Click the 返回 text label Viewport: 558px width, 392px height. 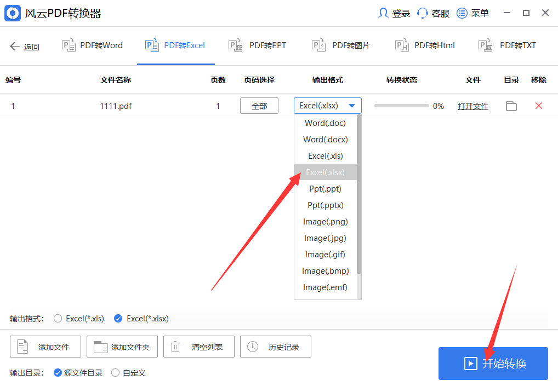point(32,47)
